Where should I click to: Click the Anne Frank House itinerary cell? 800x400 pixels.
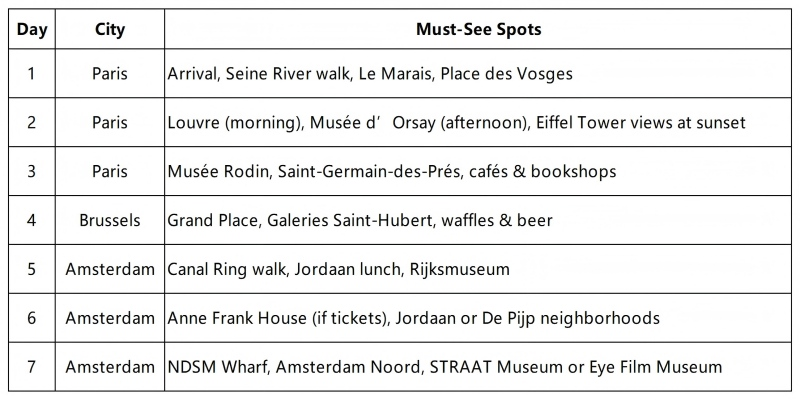pos(414,318)
